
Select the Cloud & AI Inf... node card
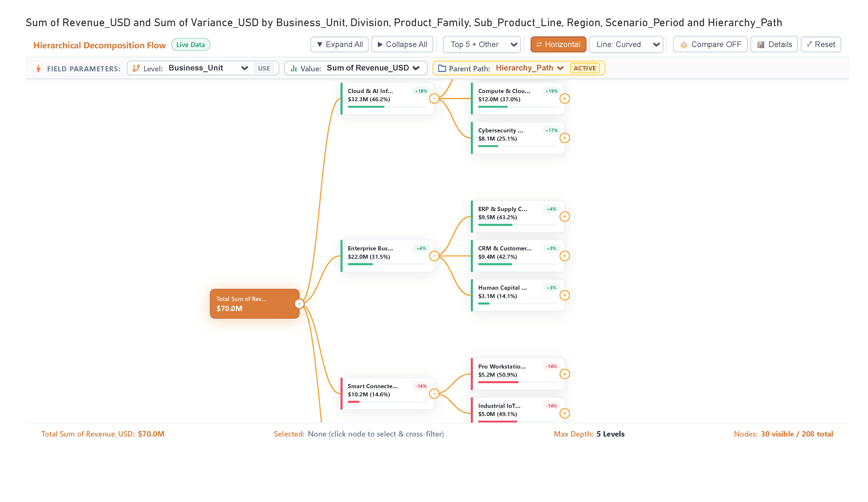tap(387, 99)
